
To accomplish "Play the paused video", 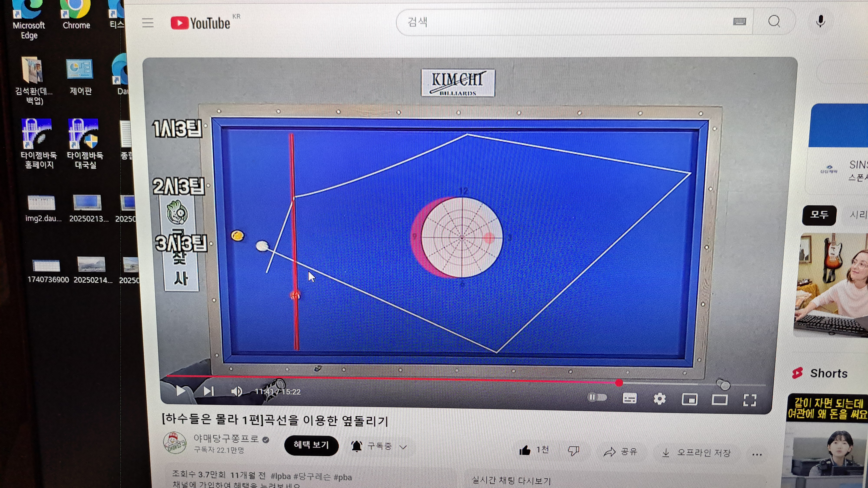I will click(181, 391).
